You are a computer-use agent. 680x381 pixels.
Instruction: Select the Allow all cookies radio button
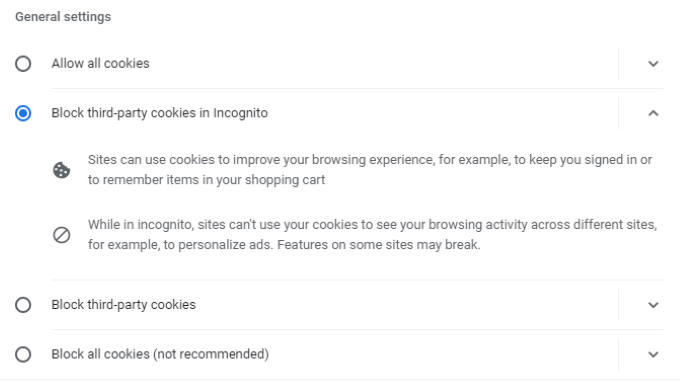[23, 64]
